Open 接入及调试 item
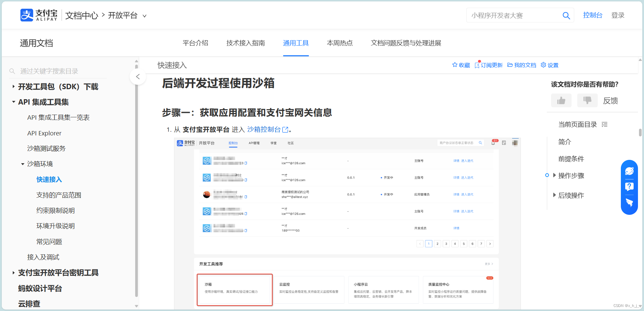644x311 pixels. [x=43, y=257]
